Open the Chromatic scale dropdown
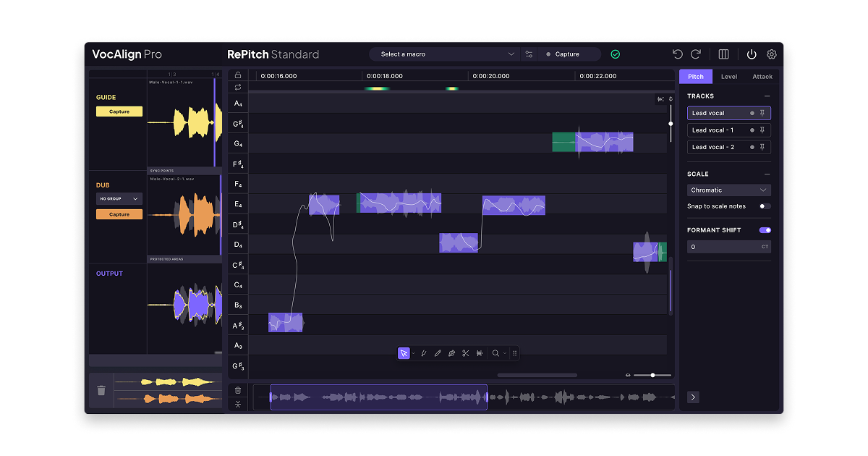Screen dimensions: 868x456 pyautogui.click(x=729, y=190)
